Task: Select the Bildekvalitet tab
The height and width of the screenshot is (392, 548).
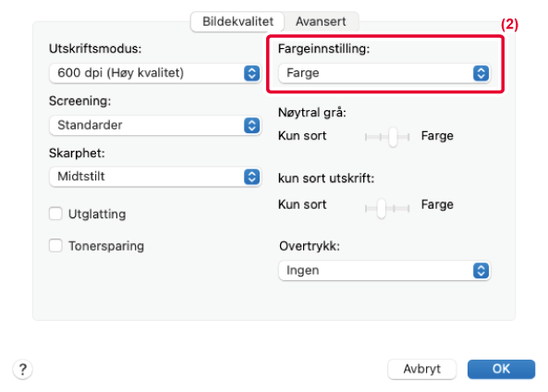Action: [x=237, y=21]
